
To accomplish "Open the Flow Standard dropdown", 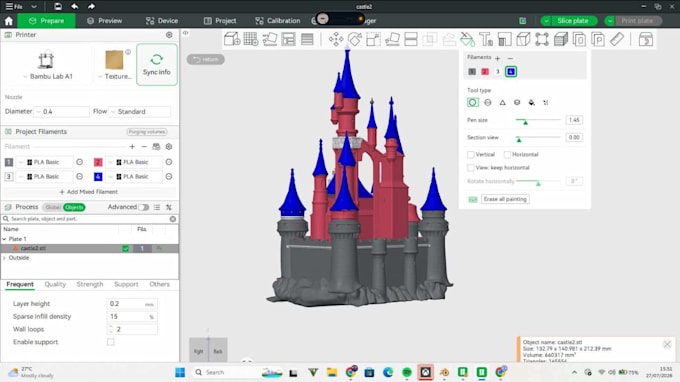I will [140, 111].
